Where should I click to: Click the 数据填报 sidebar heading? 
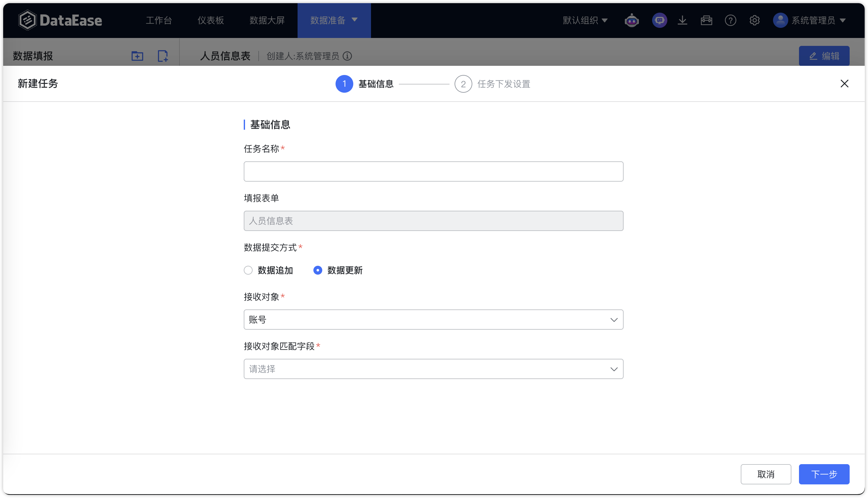(x=33, y=56)
